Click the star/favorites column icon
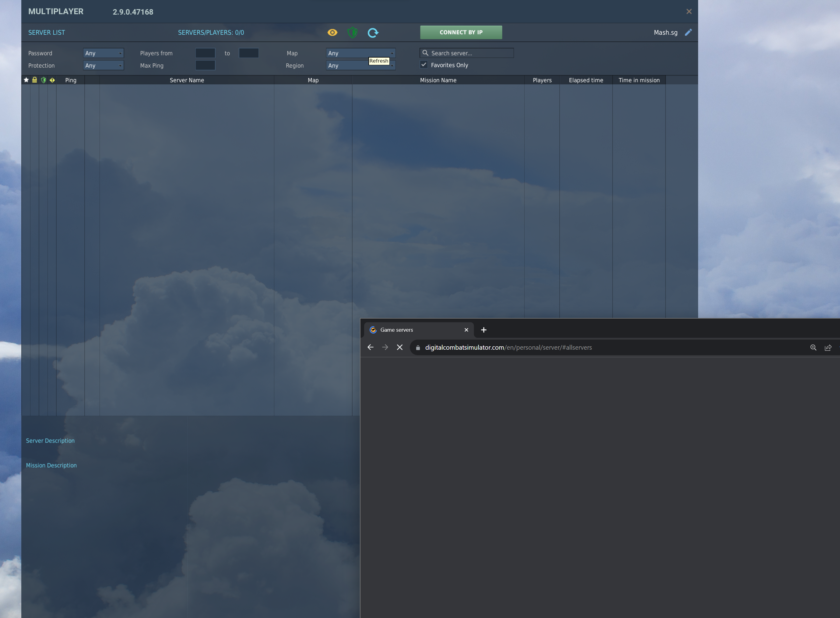This screenshot has width=840, height=618. click(25, 79)
